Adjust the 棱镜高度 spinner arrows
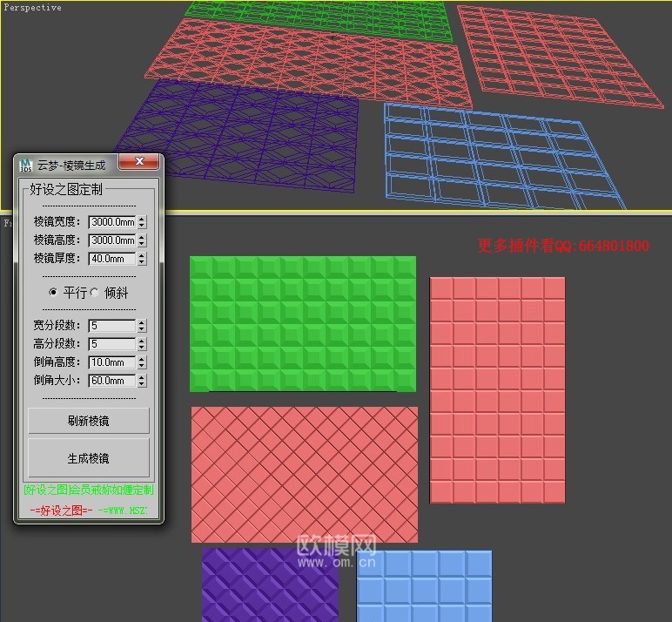The height and width of the screenshot is (622, 672). click(x=142, y=240)
